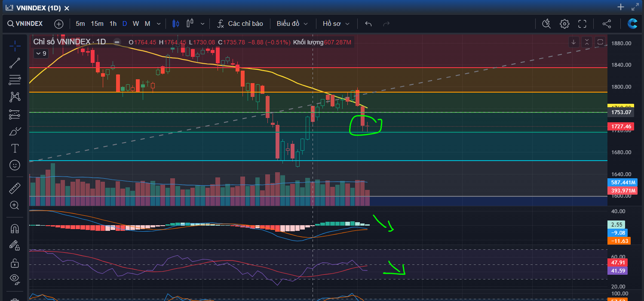Select the pattern drawing tool
The image size is (644, 301).
tap(15, 97)
